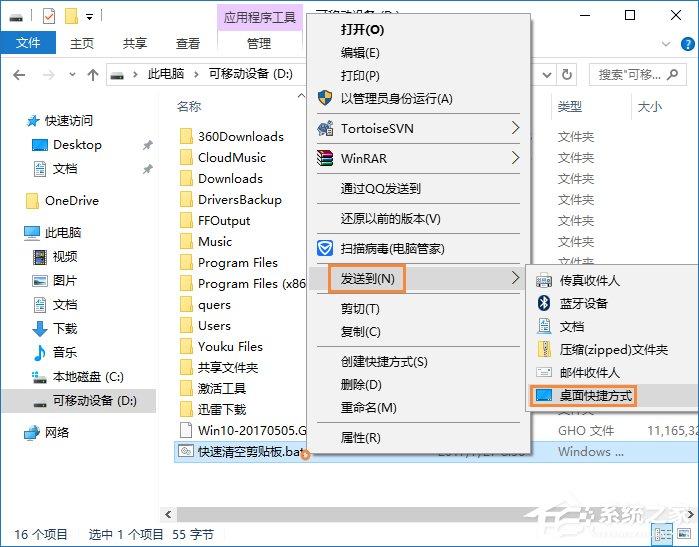699x547 pixels.
Task: Open the Quick Access Toolbar customize dropdown arrow
Action: [x=90, y=17]
